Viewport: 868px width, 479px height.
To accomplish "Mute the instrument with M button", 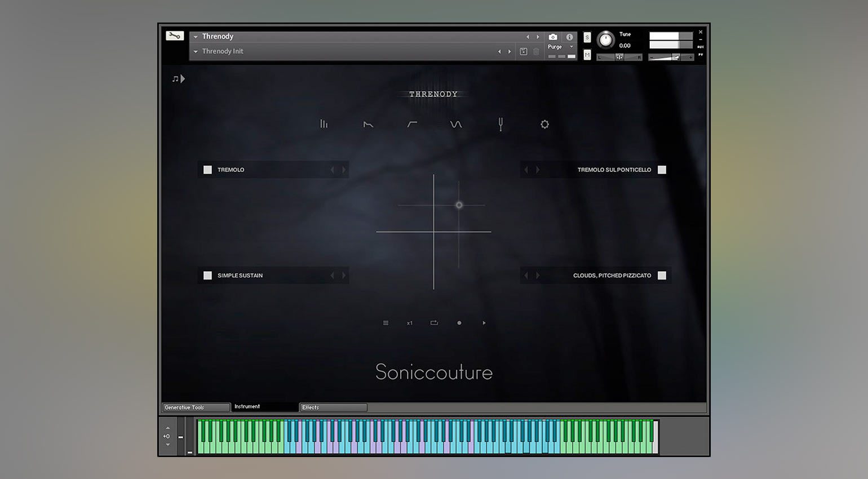I will [587, 55].
